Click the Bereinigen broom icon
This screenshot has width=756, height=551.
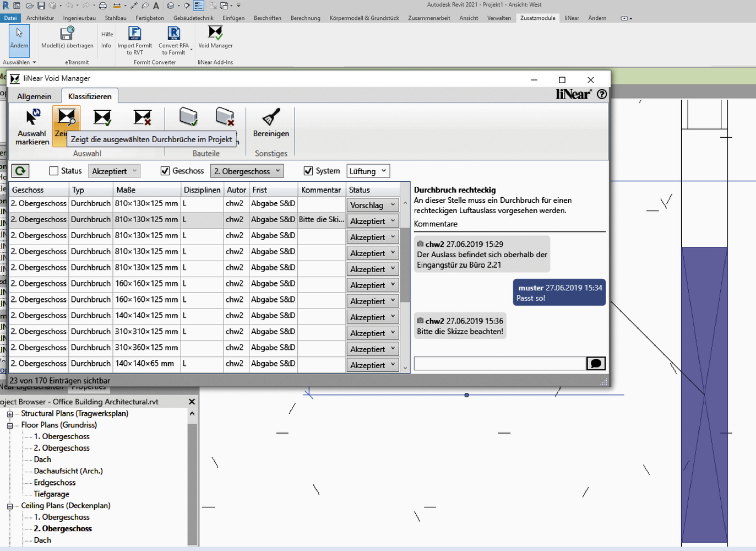[x=271, y=118]
